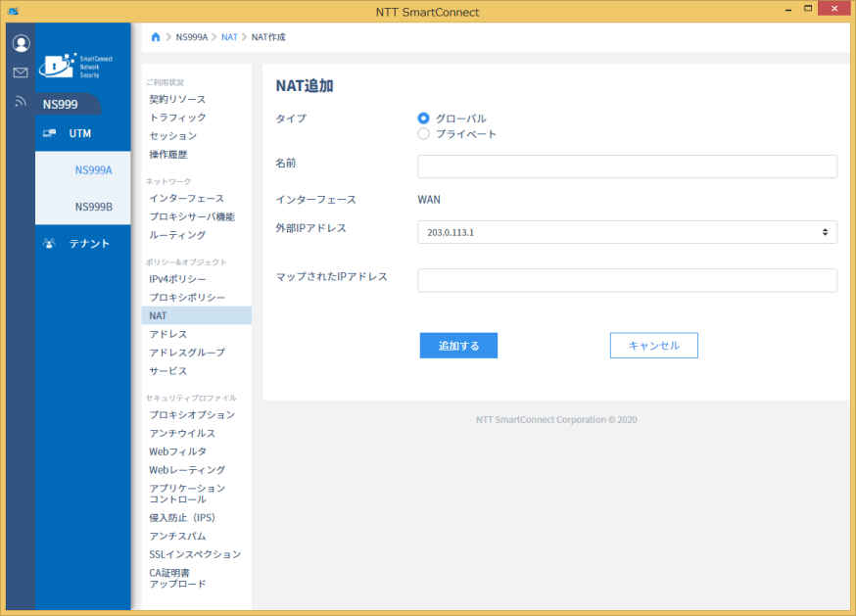Open トラフィック
Image resolution: width=856 pixels, height=616 pixels.
[177, 118]
